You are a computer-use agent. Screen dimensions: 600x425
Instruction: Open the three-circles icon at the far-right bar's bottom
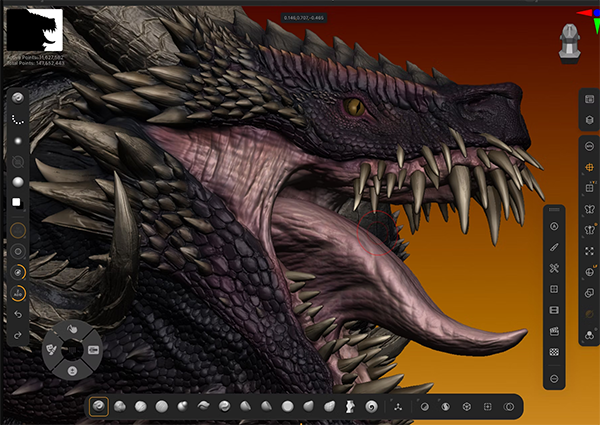point(589,335)
